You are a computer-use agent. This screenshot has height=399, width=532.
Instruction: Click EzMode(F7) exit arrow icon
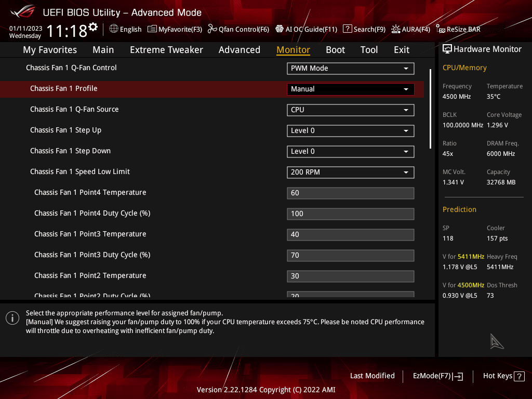pyautogui.click(x=458, y=376)
